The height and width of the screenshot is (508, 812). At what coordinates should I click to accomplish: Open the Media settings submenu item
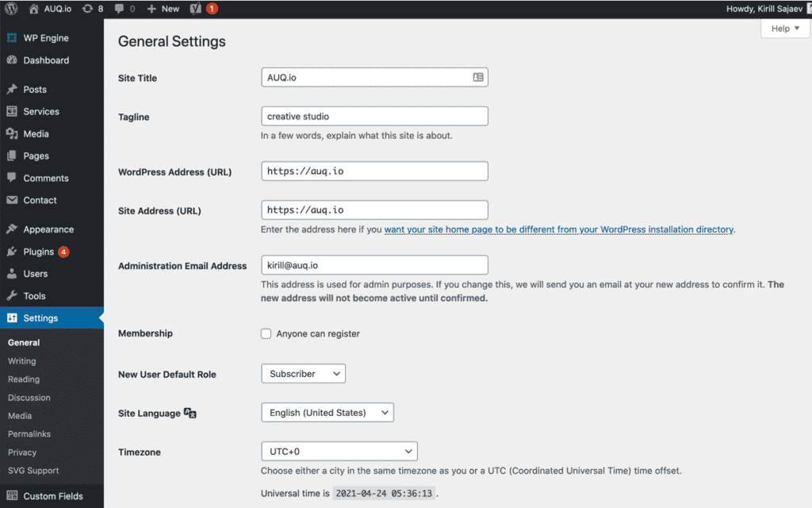(x=20, y=416)
